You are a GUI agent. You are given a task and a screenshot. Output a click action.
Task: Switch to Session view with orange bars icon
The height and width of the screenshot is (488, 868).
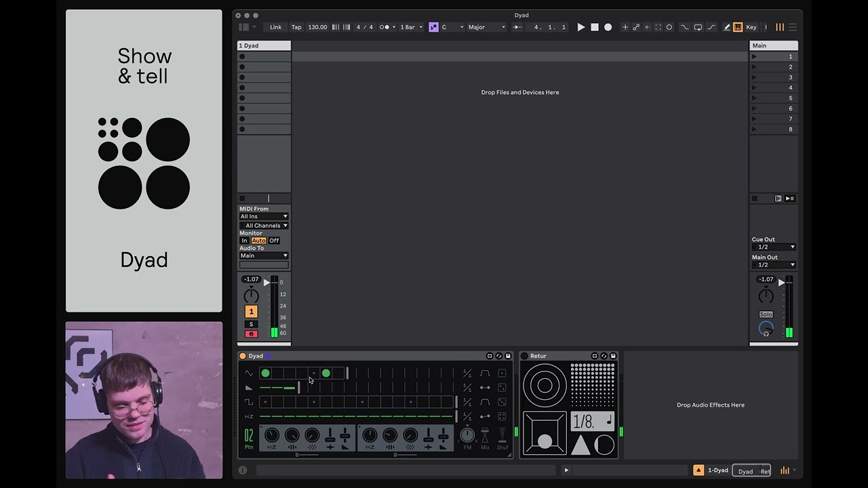tap(780, 27)
